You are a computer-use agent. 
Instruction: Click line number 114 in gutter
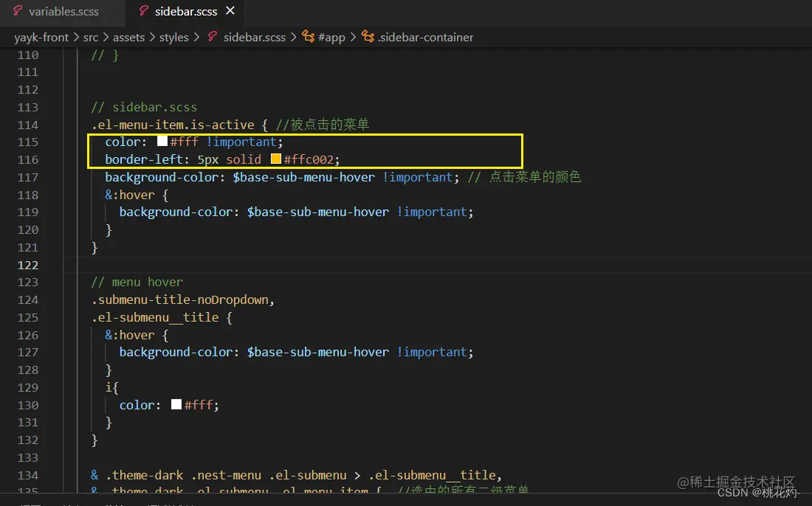28,125
